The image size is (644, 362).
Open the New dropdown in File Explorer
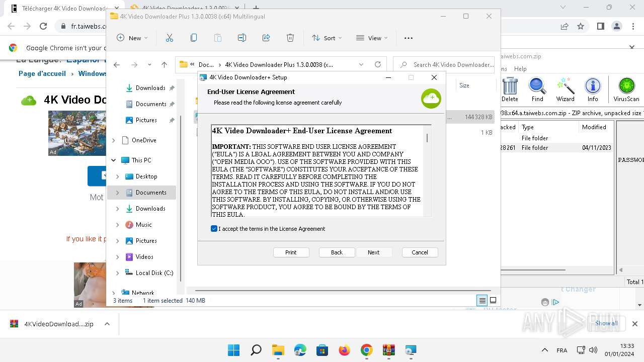click(132, 38)
